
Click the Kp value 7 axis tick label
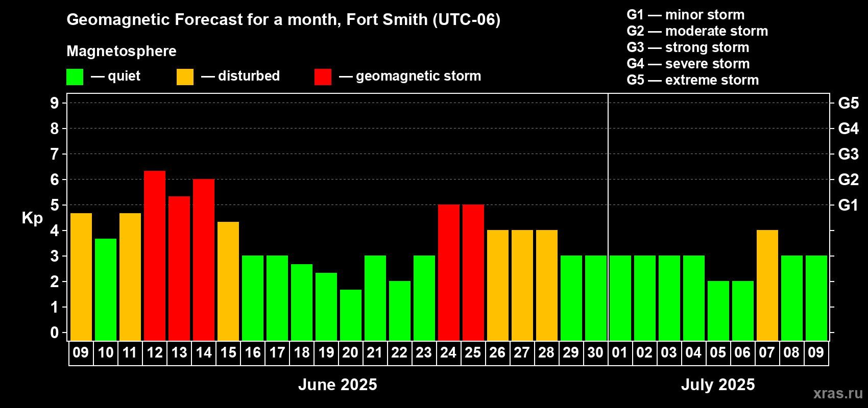[x=55, y=154]
